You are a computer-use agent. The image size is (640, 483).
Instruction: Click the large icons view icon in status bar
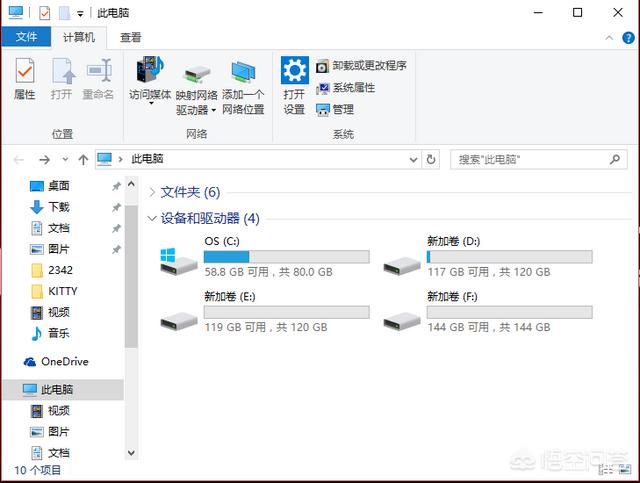point(625,470)
